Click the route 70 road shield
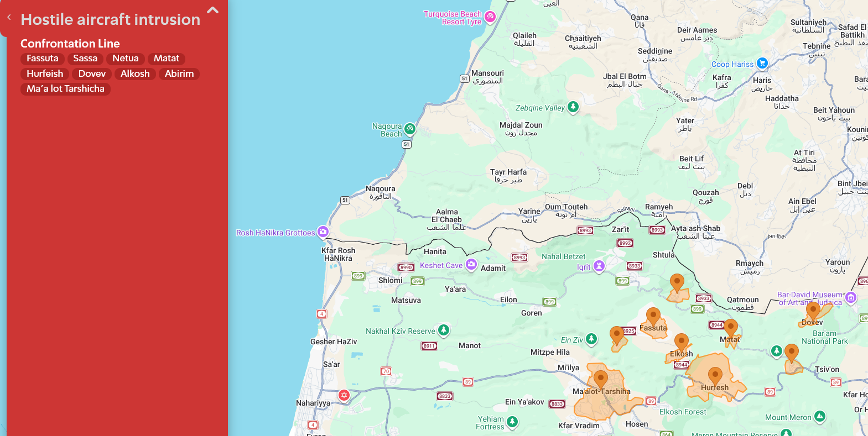This screenshot has height=436, width=868. [386, 371]
